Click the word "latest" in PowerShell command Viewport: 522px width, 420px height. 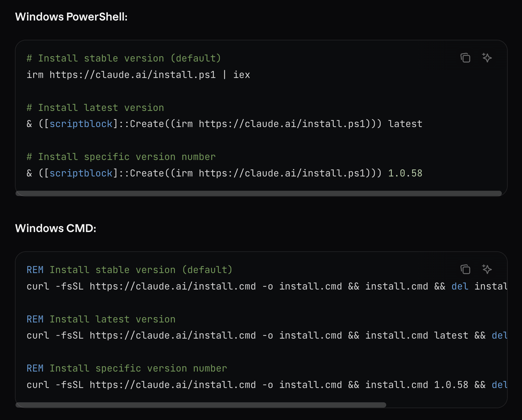pos(405,124)
